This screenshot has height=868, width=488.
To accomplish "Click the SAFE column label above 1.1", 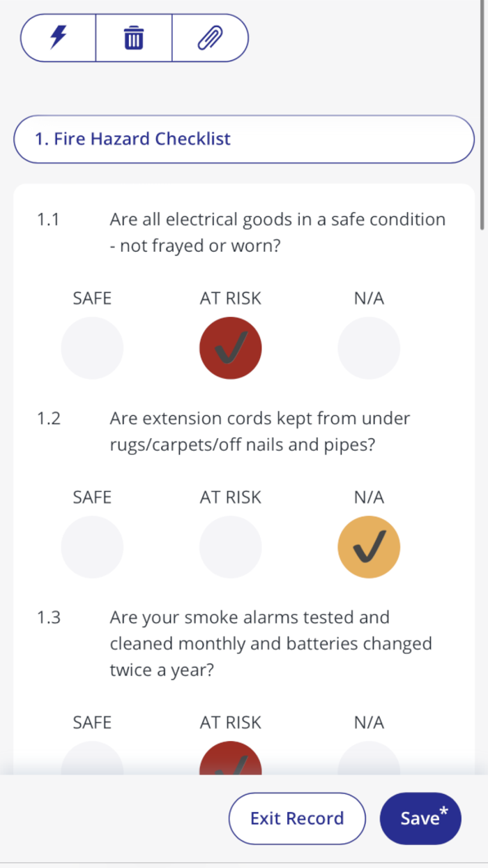I will click(x=92, y=298).
